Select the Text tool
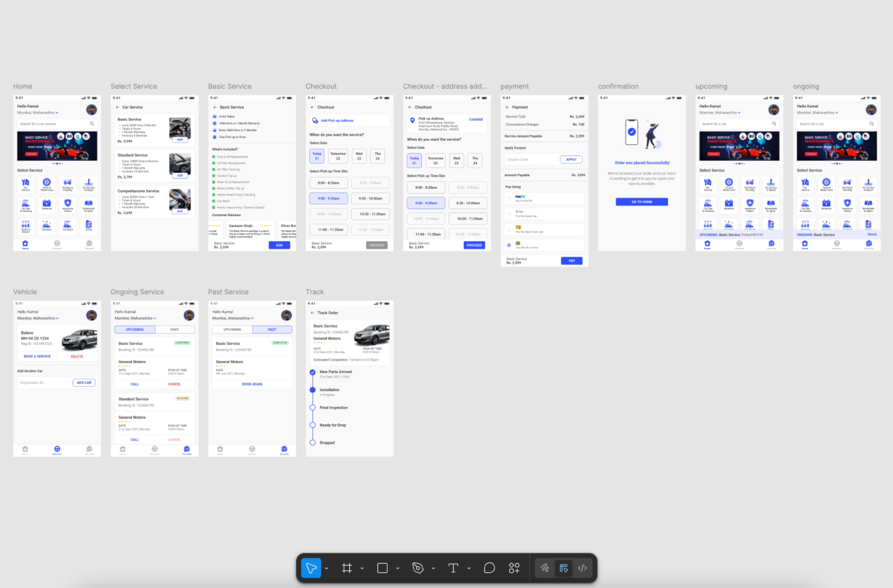This screenshot has width=893, height=588. pos(453,568)
